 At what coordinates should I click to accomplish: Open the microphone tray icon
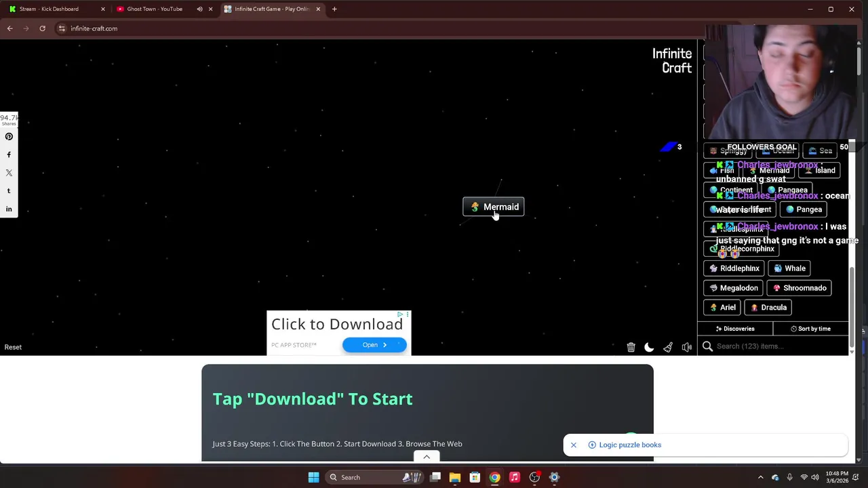click(x=789, y=477)
